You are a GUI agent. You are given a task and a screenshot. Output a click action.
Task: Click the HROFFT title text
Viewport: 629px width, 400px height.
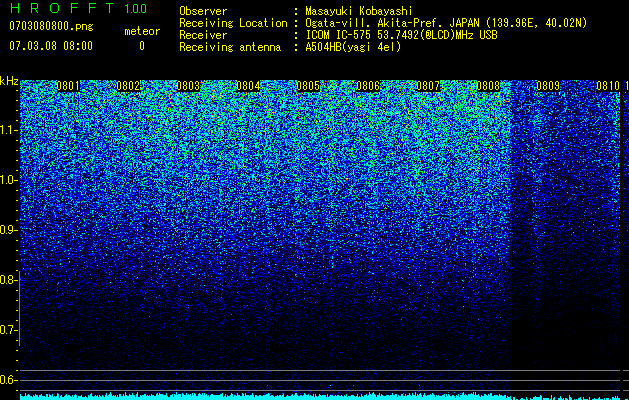(62, 8)
